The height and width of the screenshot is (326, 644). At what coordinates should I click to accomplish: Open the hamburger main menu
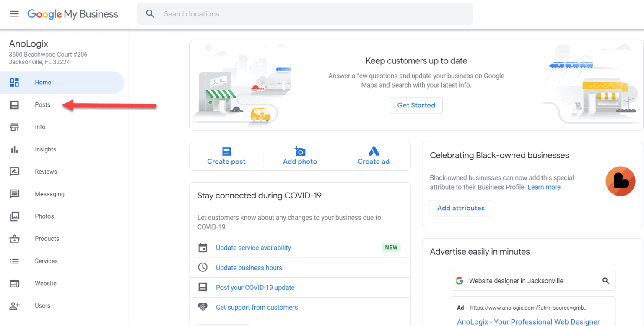pos(15,14)
